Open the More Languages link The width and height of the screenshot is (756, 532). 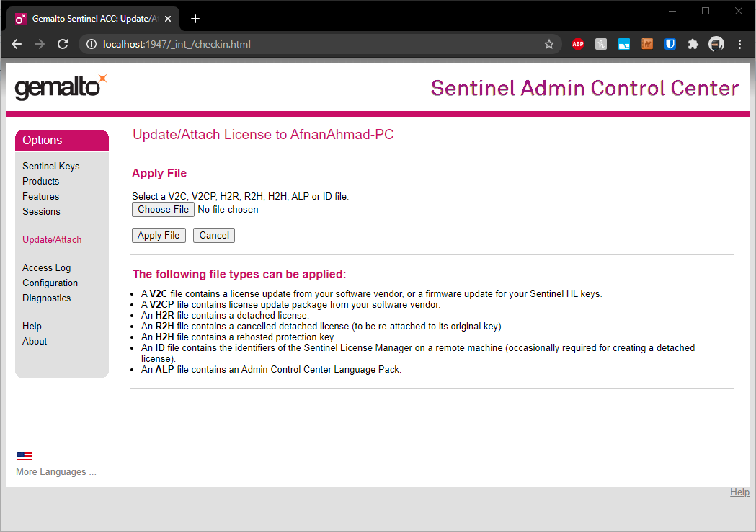(56, 472)
